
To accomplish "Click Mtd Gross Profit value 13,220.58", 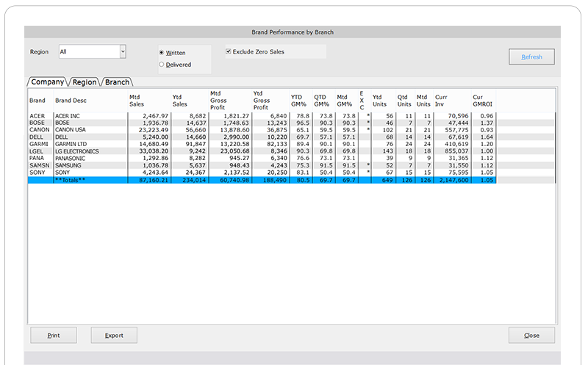I will tap(234, 144).
